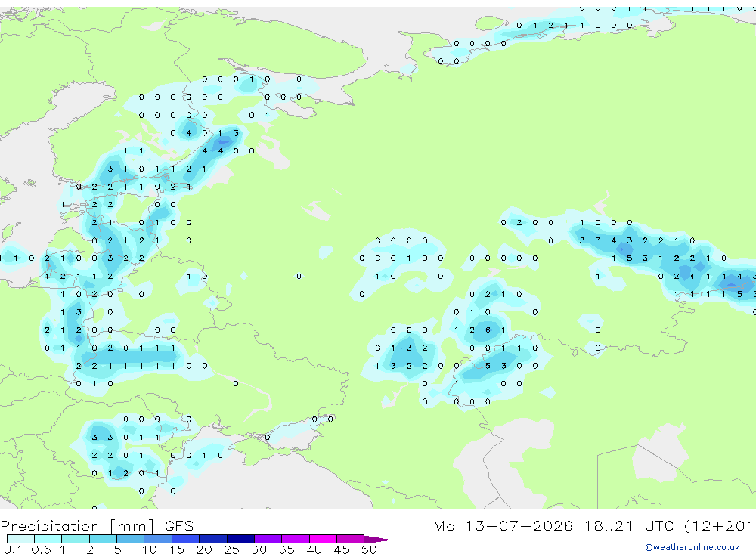Select the 40–45 mm magenta legend swatch
The image size is (756, 554).
[323, 539]
